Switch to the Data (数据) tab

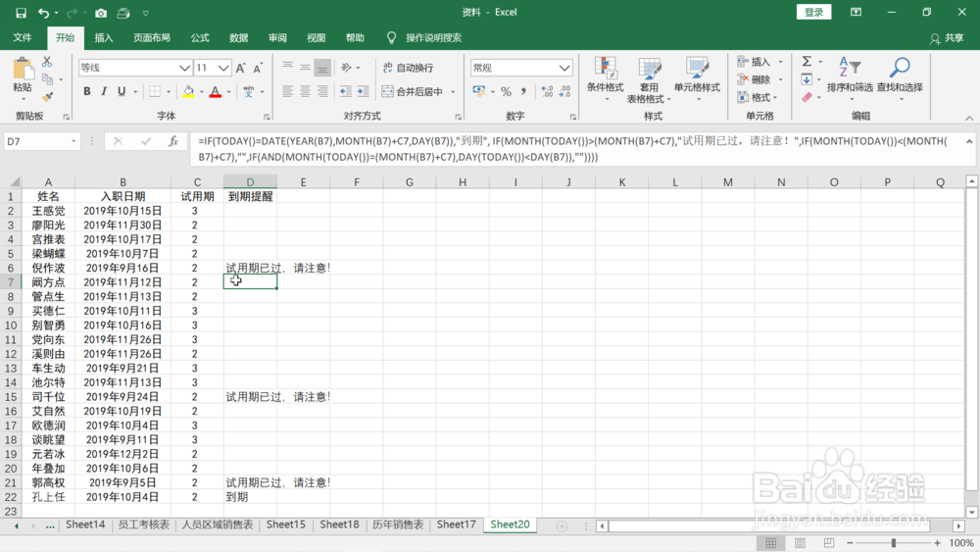tap(239, 37)
